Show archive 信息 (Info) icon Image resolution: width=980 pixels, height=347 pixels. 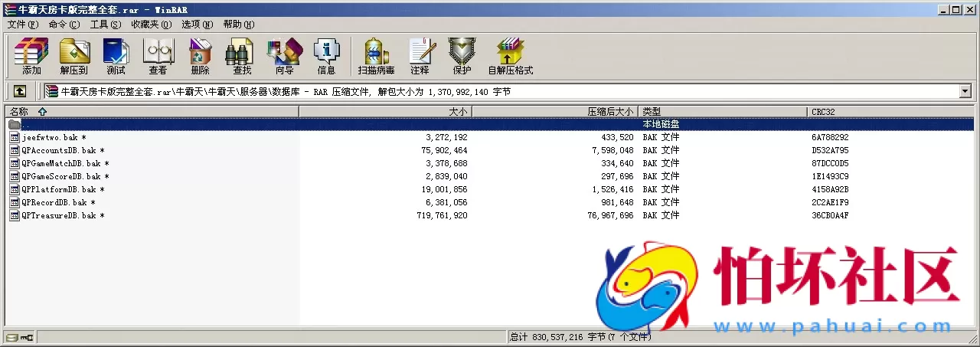pyautogui.click(x=326, y=56)
